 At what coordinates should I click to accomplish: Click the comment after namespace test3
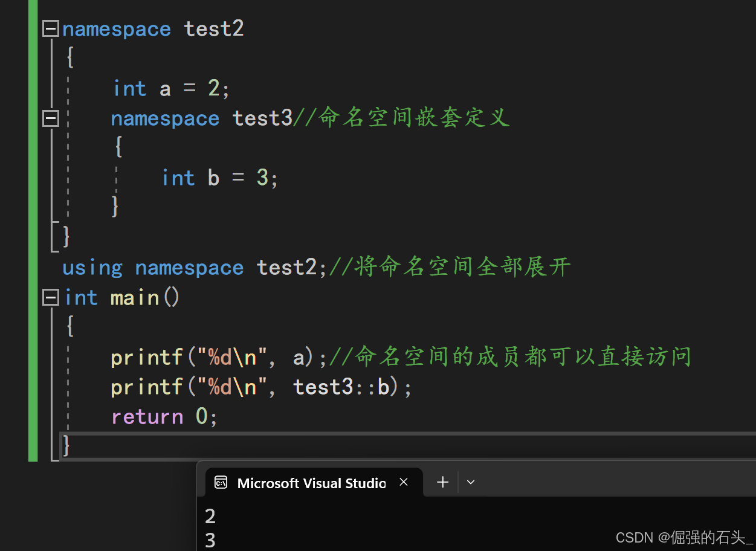(402, 118)
